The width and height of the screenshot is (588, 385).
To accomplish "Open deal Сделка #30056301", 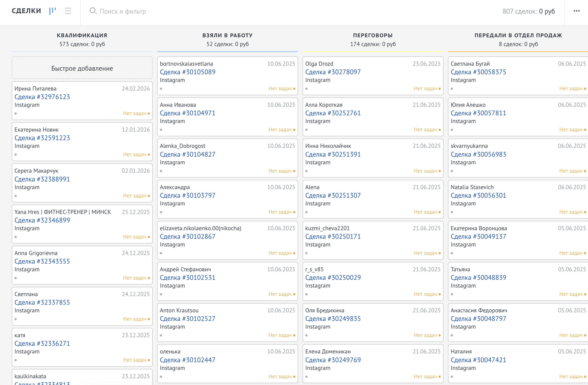I will 478,195.
